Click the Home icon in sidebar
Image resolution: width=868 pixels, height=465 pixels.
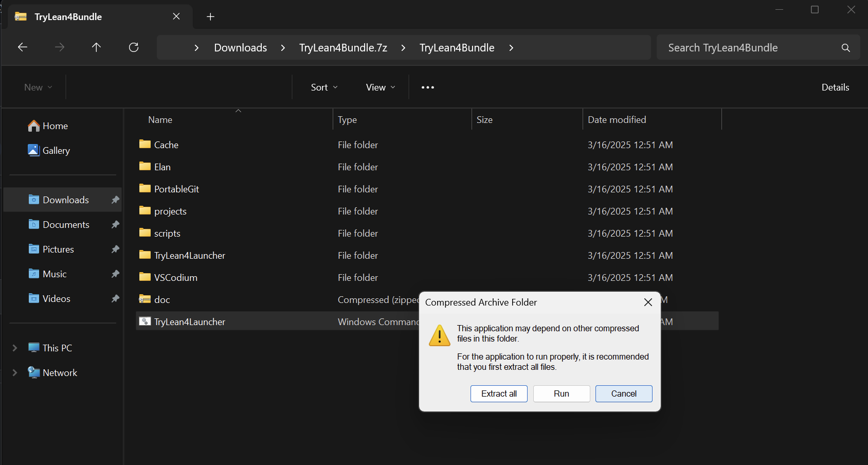point(34,126)
